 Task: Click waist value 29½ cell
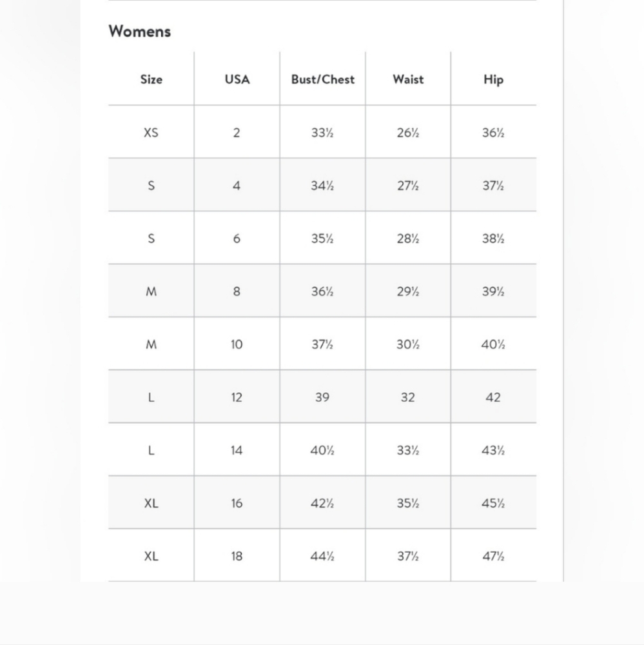coord(408,291)
